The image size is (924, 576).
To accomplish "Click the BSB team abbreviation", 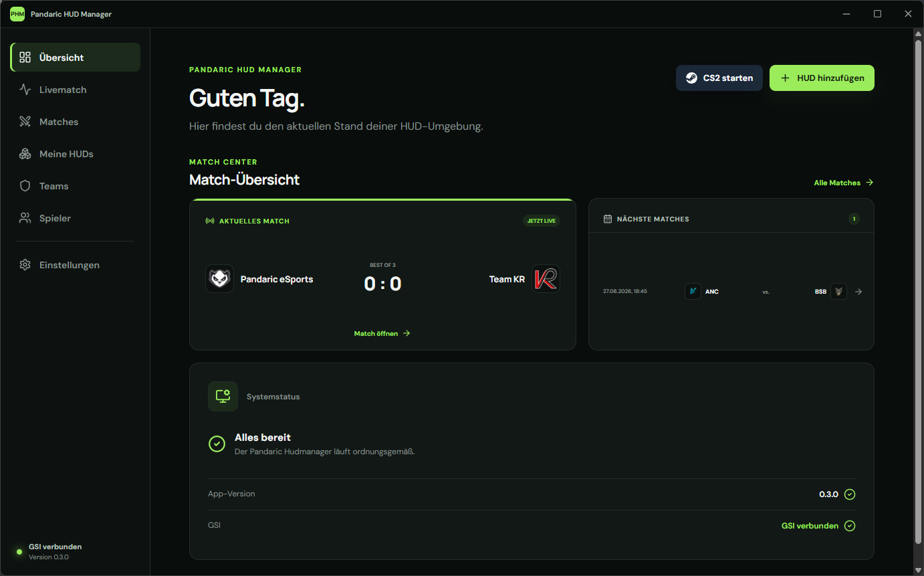I will coord(820,292).
